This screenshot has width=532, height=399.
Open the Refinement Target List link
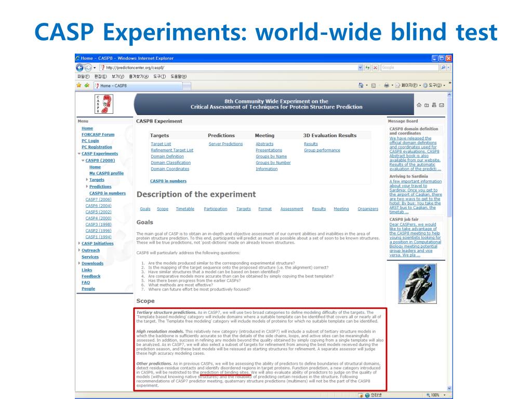click(x=172, y=150)
